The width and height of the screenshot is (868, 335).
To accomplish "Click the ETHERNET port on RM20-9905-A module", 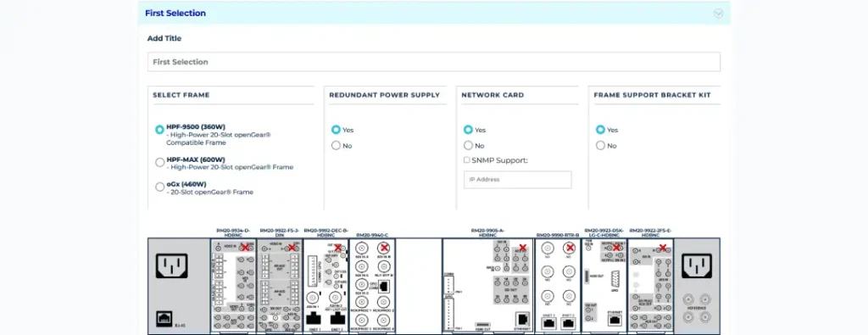I will (521, 319).
